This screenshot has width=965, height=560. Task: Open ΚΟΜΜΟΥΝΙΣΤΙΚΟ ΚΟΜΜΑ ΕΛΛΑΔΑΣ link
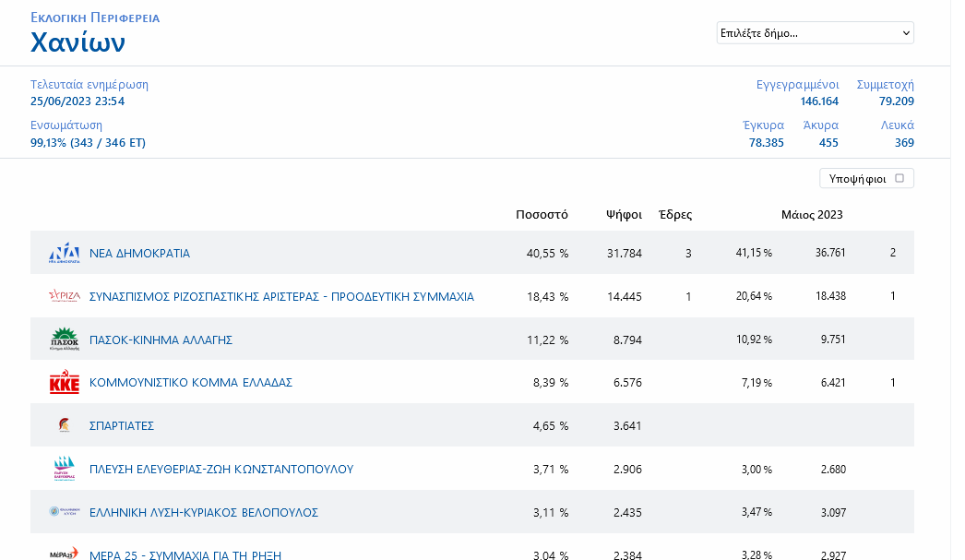pyautogui.click(x=191, y=383)
